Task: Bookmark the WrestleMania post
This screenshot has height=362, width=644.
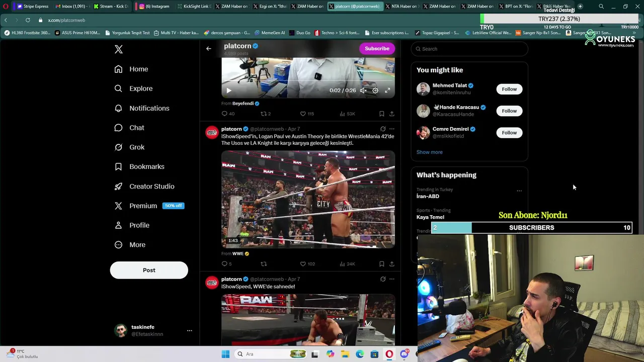Action: tap(382, 264)
